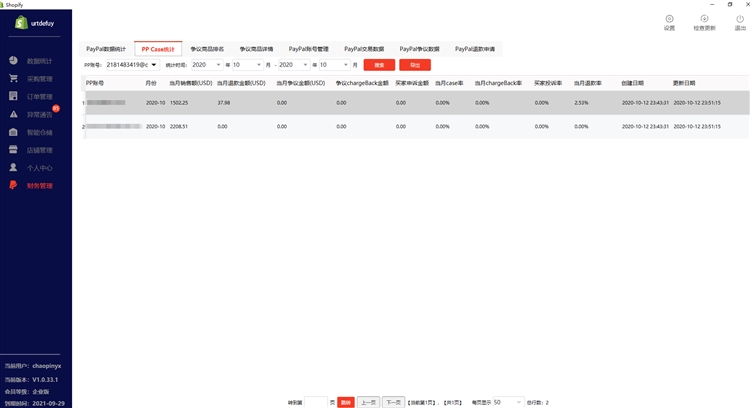Image resolution: width=750 pixels, height=408 pixels.
Task: Click the 采购管理 shopping cart icon
Action: click(13, 78)
